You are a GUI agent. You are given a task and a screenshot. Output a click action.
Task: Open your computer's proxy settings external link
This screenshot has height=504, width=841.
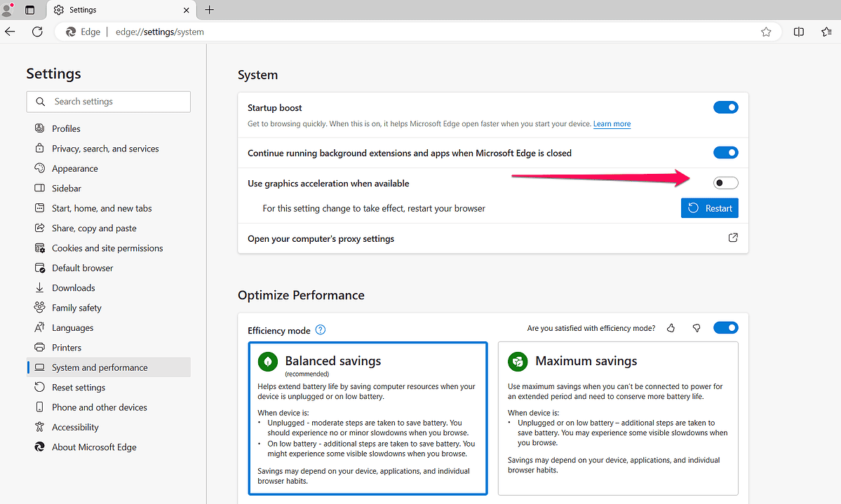(733, 238)
